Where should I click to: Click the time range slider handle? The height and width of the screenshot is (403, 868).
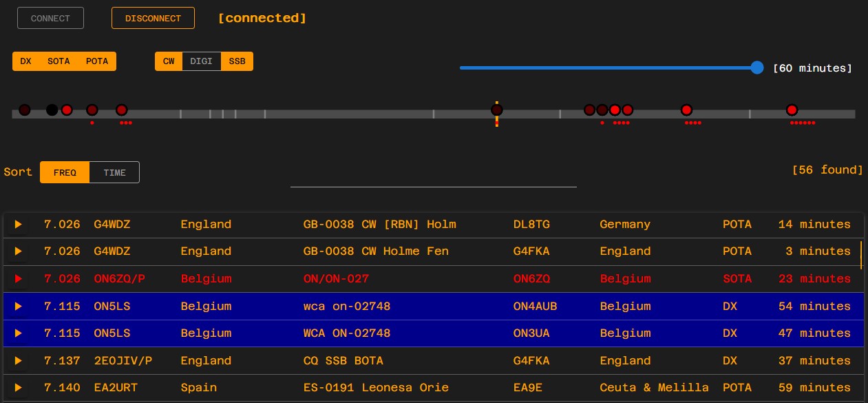pos(757,68)
